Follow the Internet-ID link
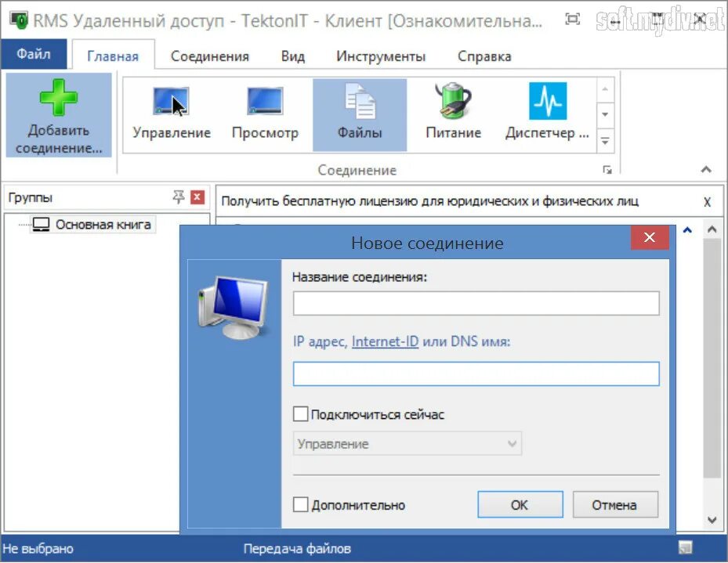Image resolution: width=728 pixels, height=563 pixels. click(385, 341)
